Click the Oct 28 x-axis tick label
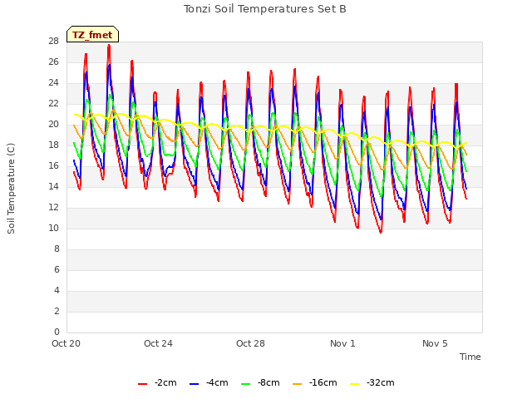Screen dimensions: 532x399 [250, 343]
